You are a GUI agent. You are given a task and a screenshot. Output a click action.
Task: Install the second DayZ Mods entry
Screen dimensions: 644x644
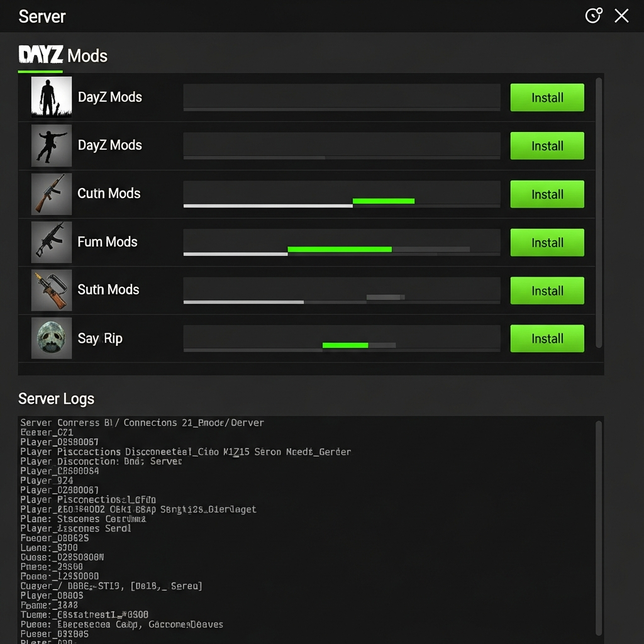547,145
